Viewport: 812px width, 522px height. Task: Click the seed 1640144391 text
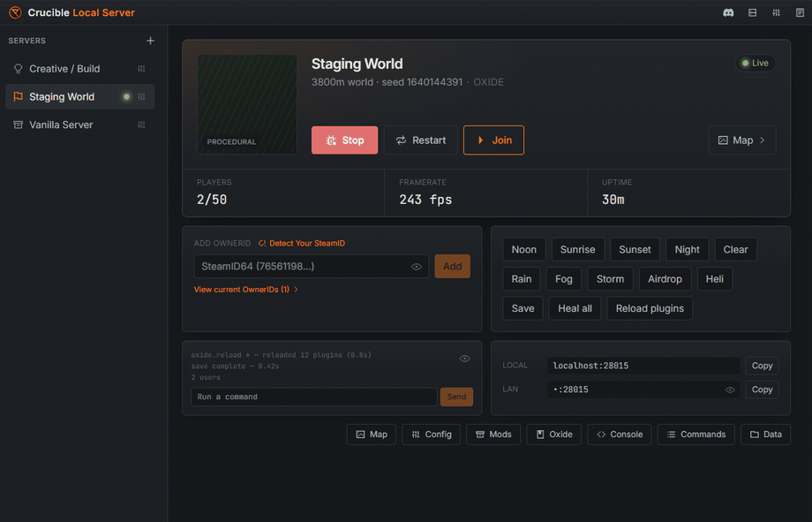click(x=422, y=82)
